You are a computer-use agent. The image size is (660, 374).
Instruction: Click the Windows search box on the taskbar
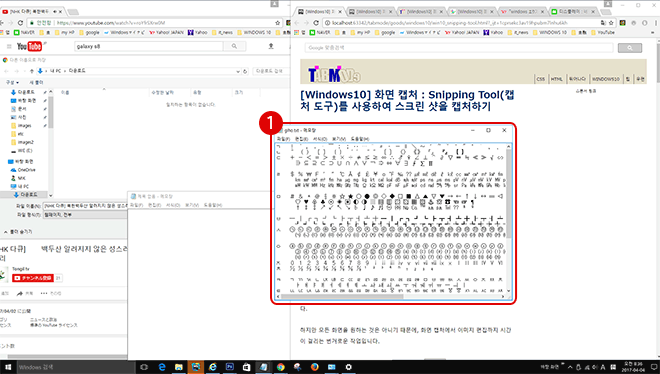click(75, 367)
